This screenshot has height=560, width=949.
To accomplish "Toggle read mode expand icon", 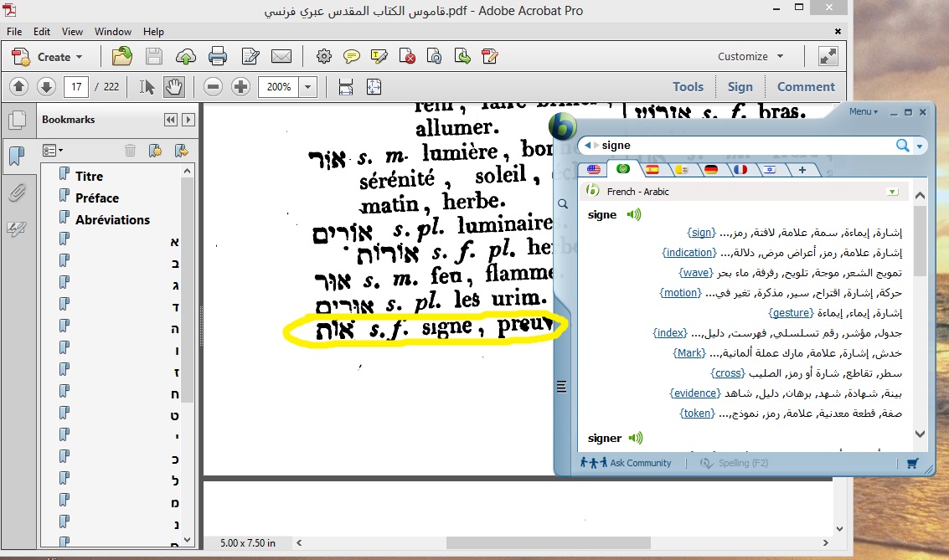I will point(828,57).
